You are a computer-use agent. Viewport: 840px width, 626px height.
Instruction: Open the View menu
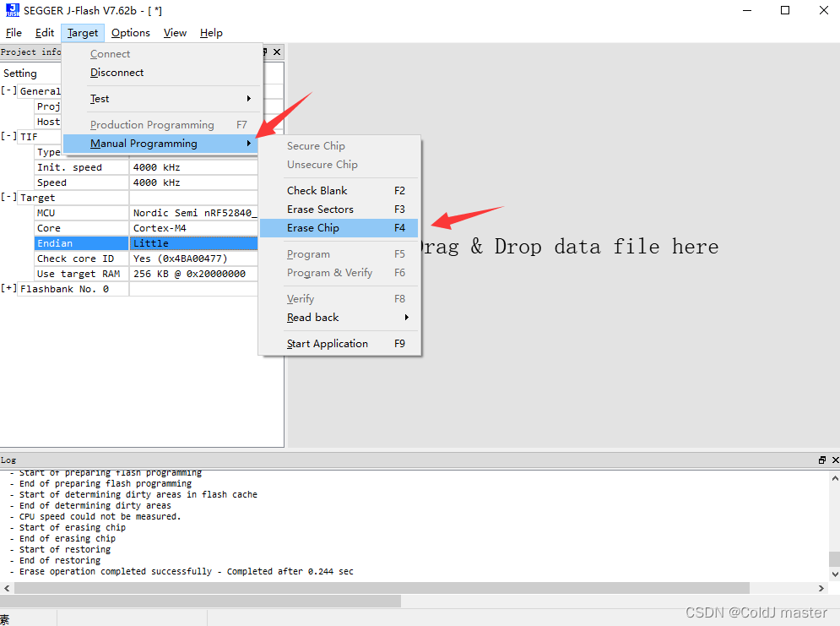point(176,33)
